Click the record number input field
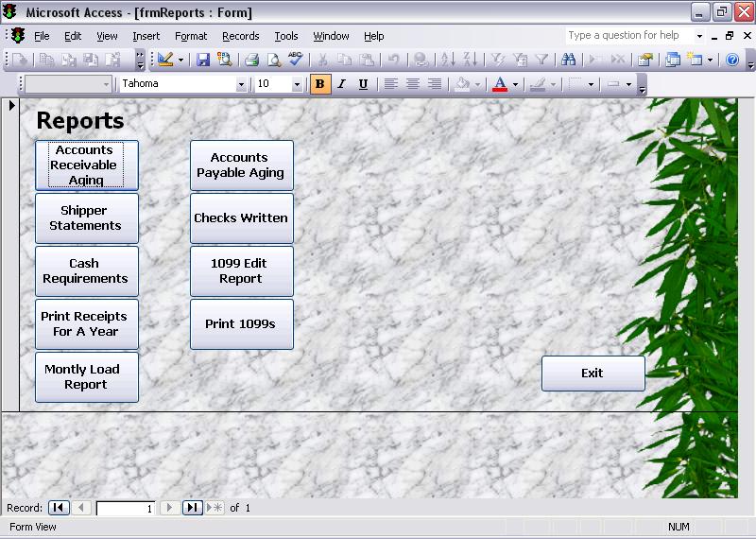The height and width of the screenshot is (539, 756). pos(125,508)
